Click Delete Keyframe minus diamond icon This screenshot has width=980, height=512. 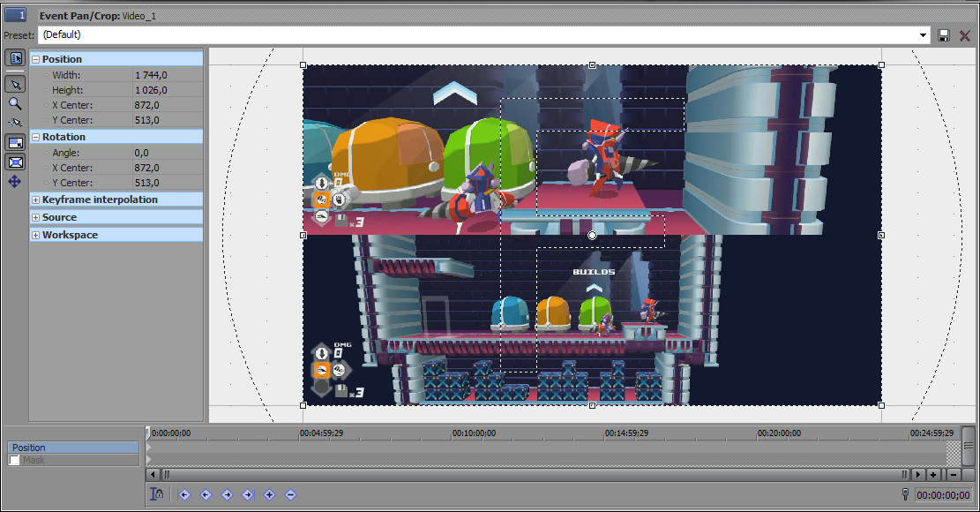tap(290, 494)
